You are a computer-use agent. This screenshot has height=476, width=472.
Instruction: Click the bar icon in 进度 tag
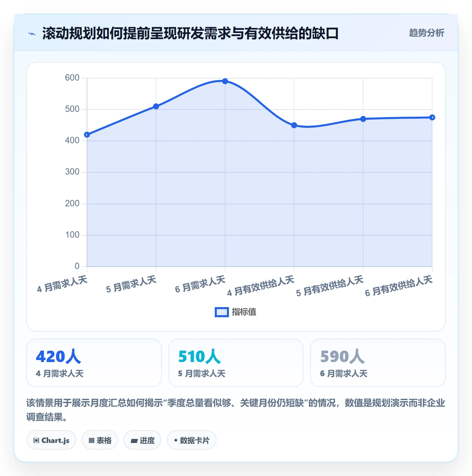coord(134,441)
